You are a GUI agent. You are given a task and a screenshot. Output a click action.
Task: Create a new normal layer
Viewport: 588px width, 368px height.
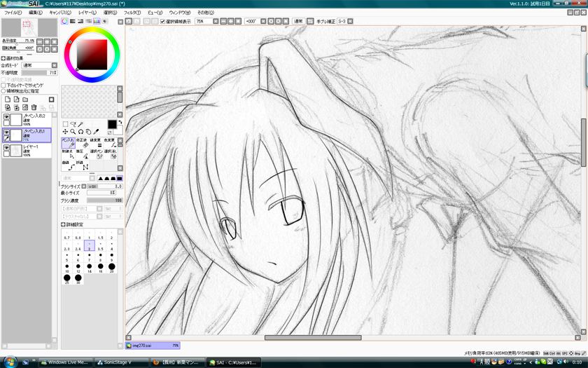click(x=8, y=100)
